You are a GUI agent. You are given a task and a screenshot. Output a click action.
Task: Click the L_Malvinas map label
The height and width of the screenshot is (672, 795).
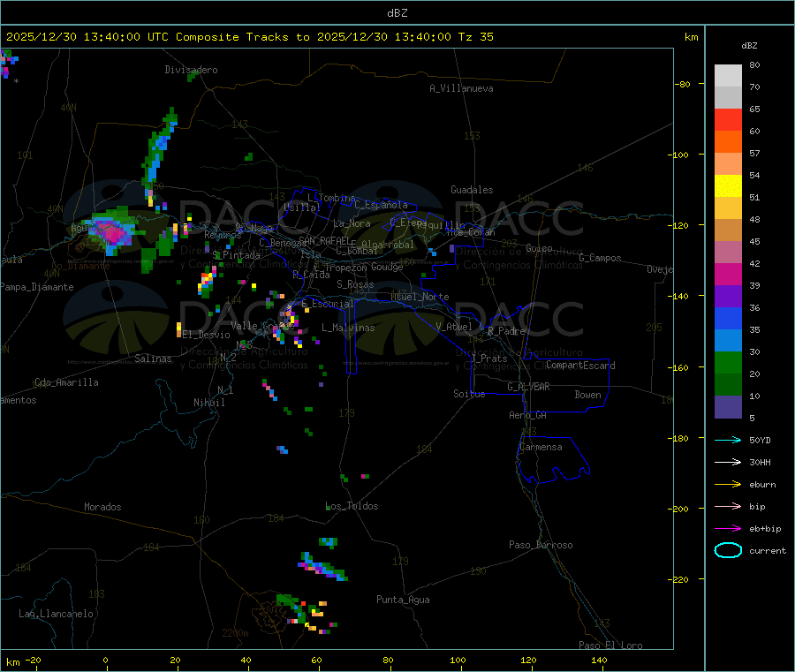(x=348, y=328)
